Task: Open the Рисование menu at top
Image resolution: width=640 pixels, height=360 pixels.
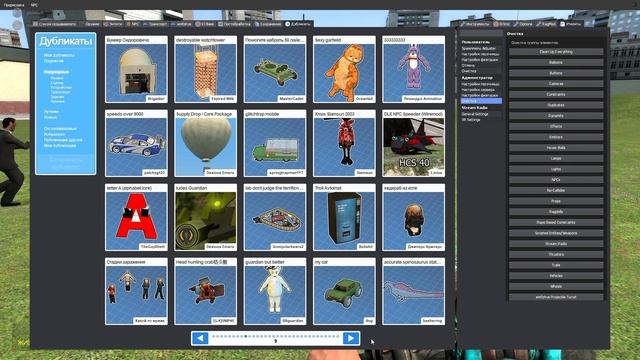Action: (13, 5)
